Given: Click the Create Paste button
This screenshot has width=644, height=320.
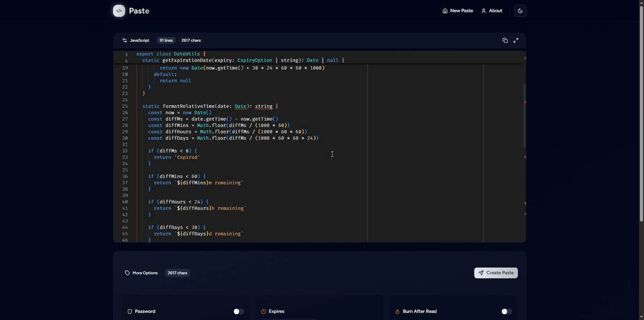Looking at the screenshot, I should [x=496, y=273].
